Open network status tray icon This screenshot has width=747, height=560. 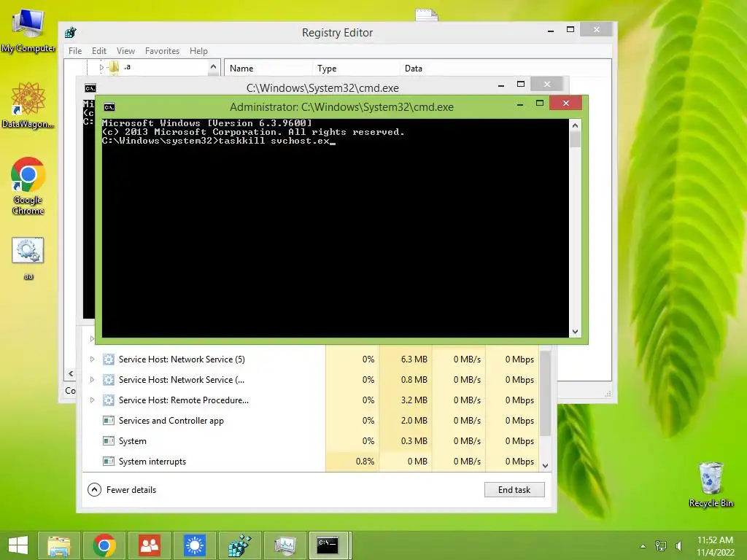(x=661, y=545)
